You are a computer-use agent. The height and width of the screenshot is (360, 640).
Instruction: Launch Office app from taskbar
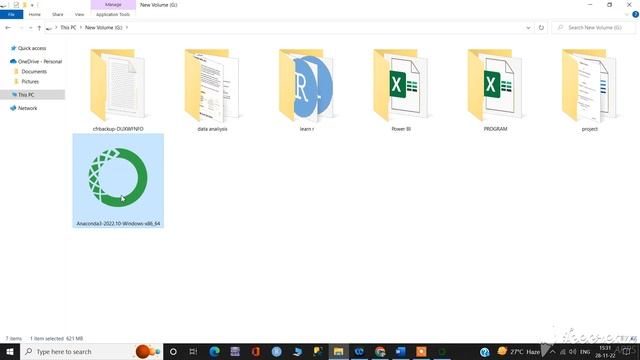(x=256, y=351)
